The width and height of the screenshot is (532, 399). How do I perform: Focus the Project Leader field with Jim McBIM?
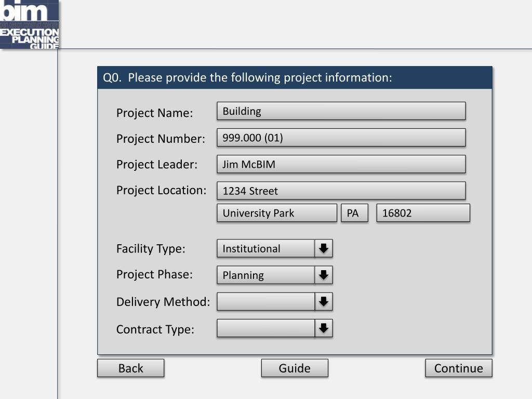tap(341, 164)
